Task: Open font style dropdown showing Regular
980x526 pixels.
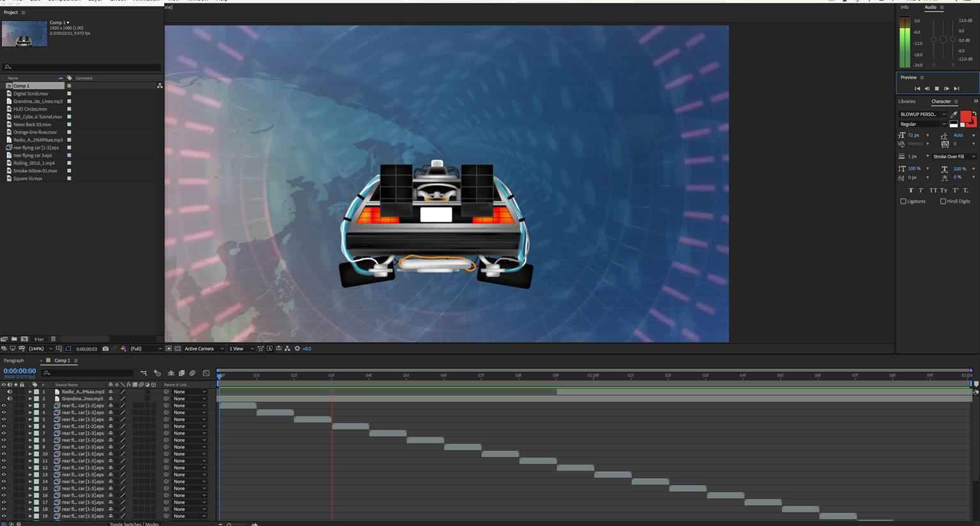Action: tap(924, 124)
